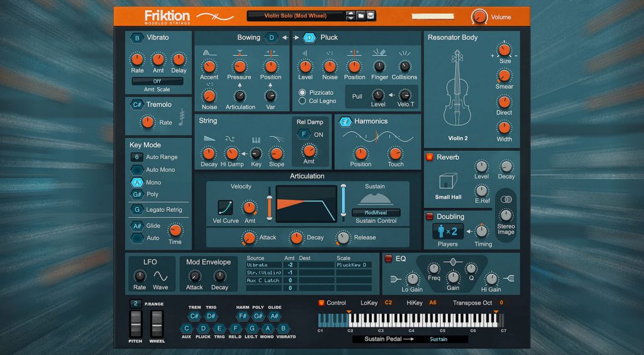Step to the next preset with down arrow

coord(350,18)
